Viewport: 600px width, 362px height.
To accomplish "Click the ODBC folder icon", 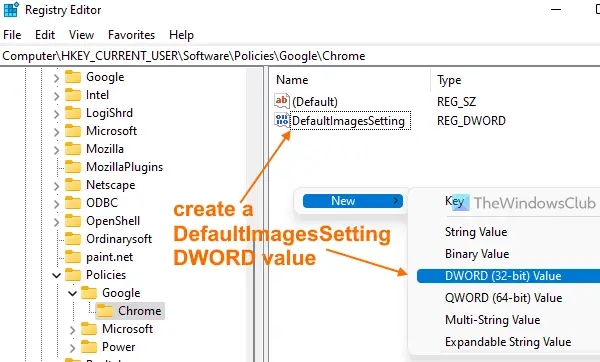I will click(x=73, y=203).
